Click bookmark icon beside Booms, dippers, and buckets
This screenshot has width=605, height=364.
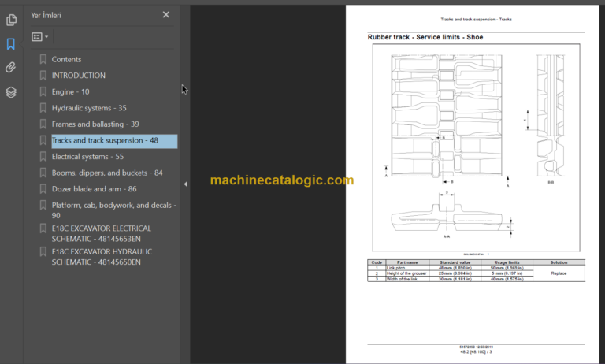[43, 173]
